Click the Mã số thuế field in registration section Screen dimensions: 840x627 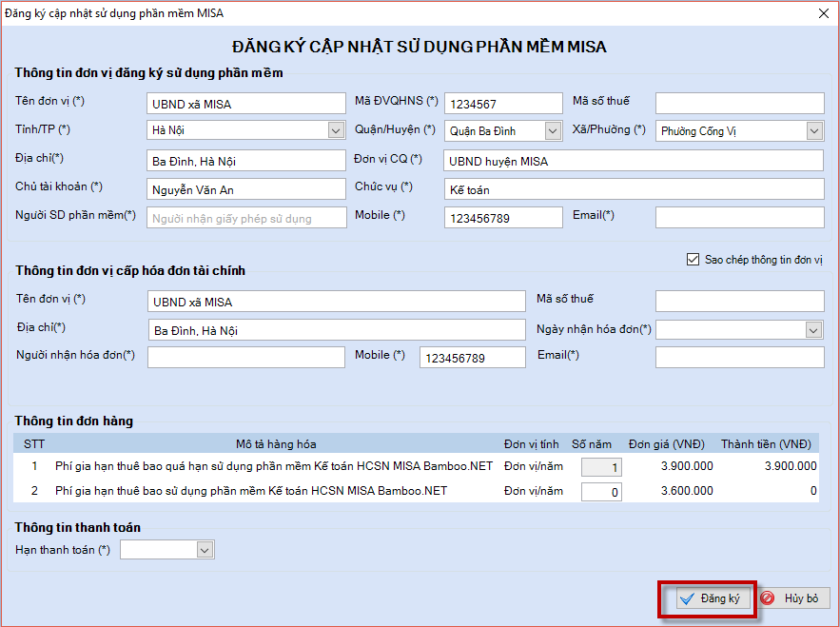[739, 104]
